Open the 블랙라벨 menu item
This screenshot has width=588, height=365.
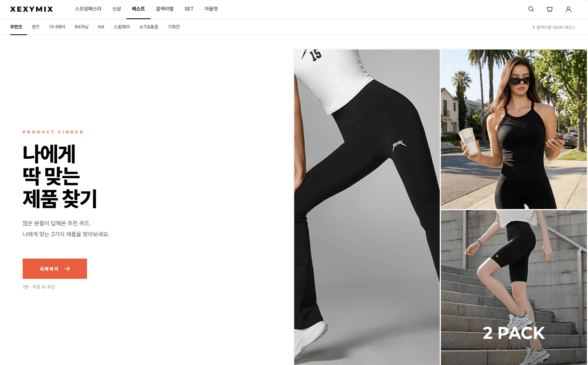pyautogui.click(x=165, y=9)
